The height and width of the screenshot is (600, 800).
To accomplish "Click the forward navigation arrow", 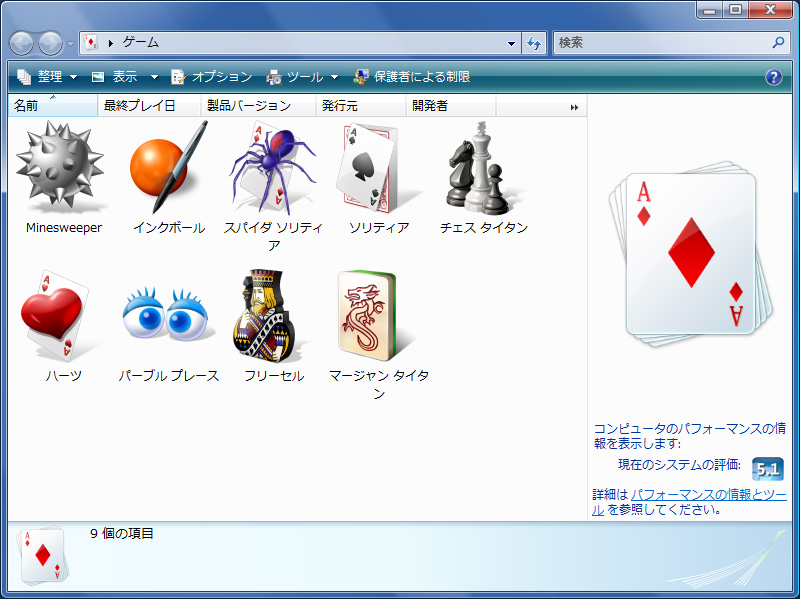I will (x=51, y=43).
